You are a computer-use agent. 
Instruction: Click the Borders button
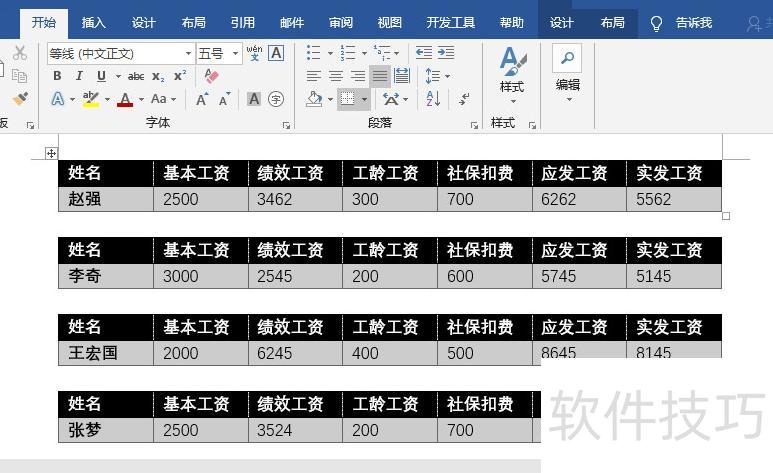348,99
